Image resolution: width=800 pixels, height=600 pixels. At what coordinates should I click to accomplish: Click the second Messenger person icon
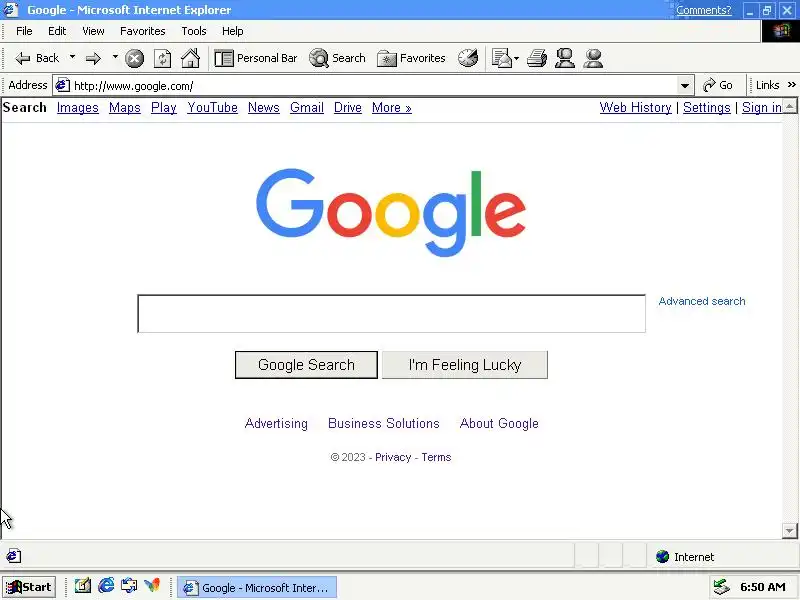pyautogui.click(x=593, y=58)
